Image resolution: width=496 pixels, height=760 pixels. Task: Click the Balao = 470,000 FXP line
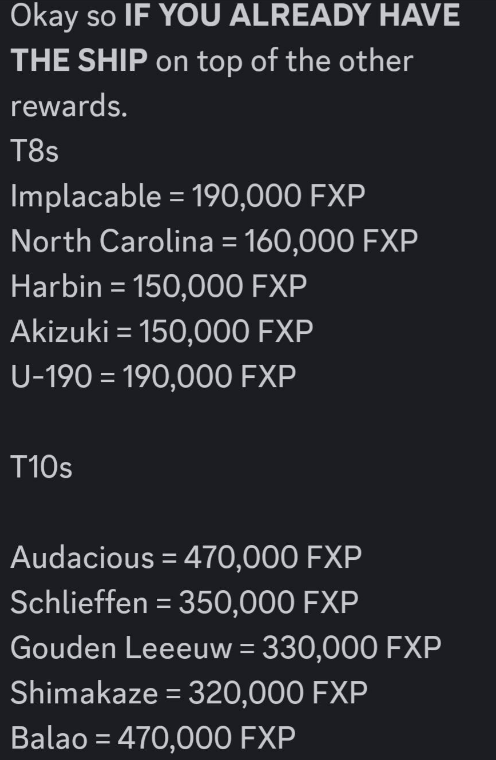click(x=153, y=738)
